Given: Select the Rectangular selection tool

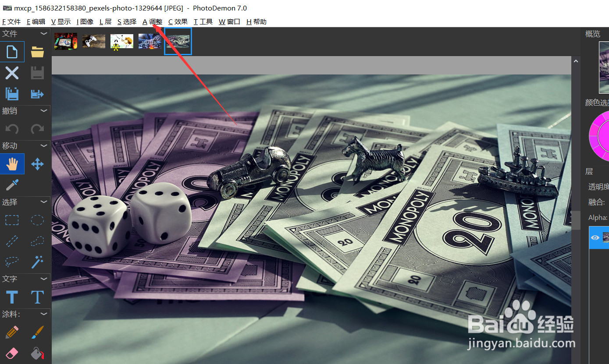Looking at the screenshot, I should point(12,220).
